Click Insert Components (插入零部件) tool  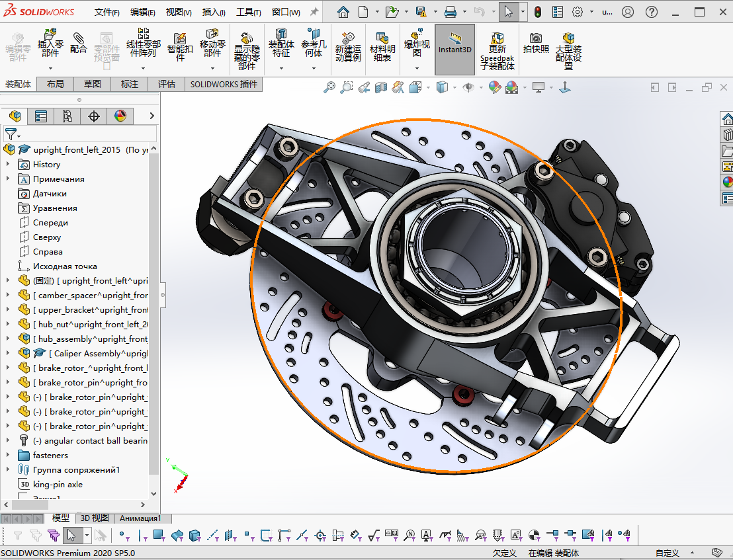coord(50,43)
